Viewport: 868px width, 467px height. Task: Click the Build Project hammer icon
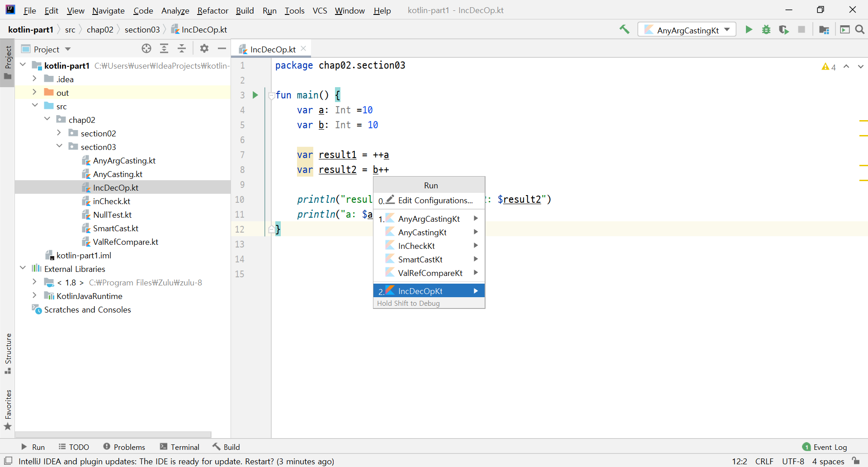click(624, 30)
